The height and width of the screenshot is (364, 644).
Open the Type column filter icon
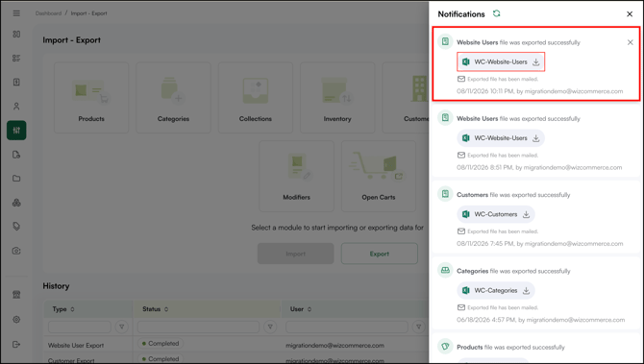(x=121, y=328)
